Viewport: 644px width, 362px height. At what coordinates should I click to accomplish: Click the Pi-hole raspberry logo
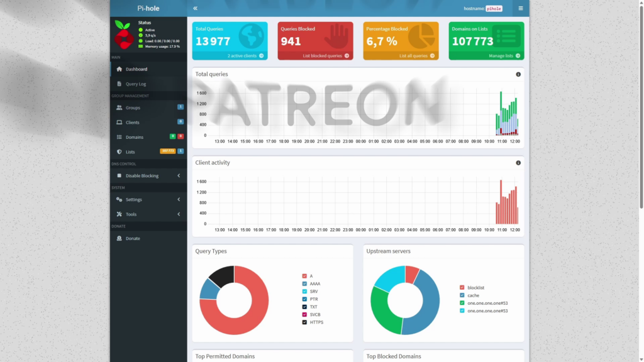pyautogui.click(x=124, y=35)
